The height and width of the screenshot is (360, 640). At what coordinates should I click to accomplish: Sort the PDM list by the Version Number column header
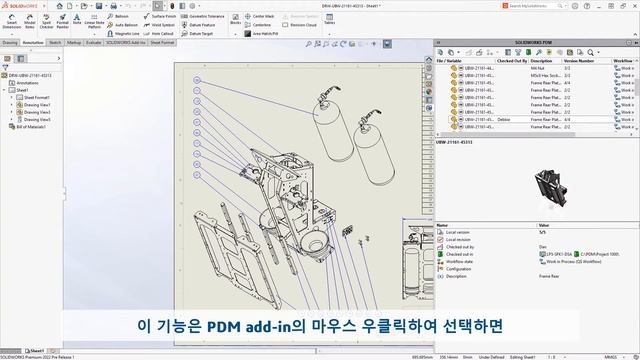point(587,61)
